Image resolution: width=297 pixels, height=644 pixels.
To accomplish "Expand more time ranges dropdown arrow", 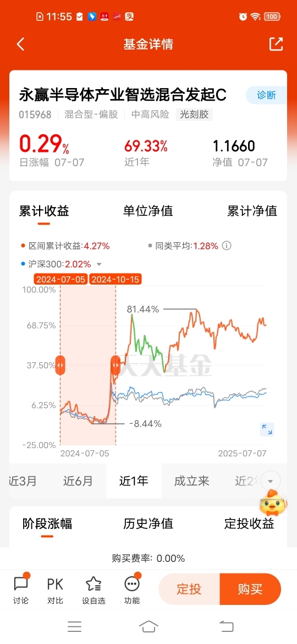I will (271, 481).
